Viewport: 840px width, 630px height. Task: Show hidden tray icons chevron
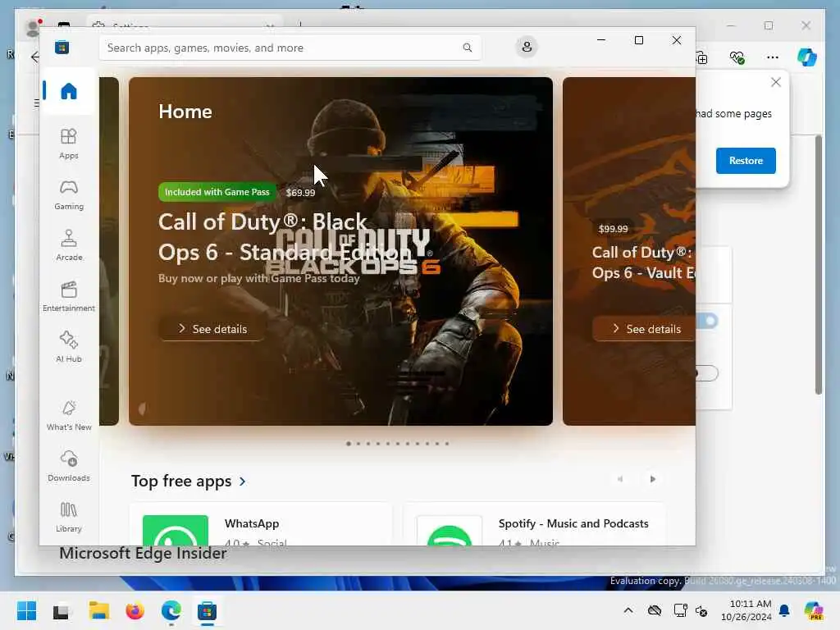click(628, 610)
